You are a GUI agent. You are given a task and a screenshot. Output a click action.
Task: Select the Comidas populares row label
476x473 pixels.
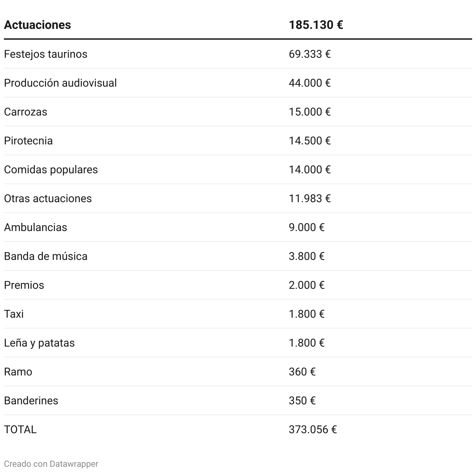click(51, 169)
